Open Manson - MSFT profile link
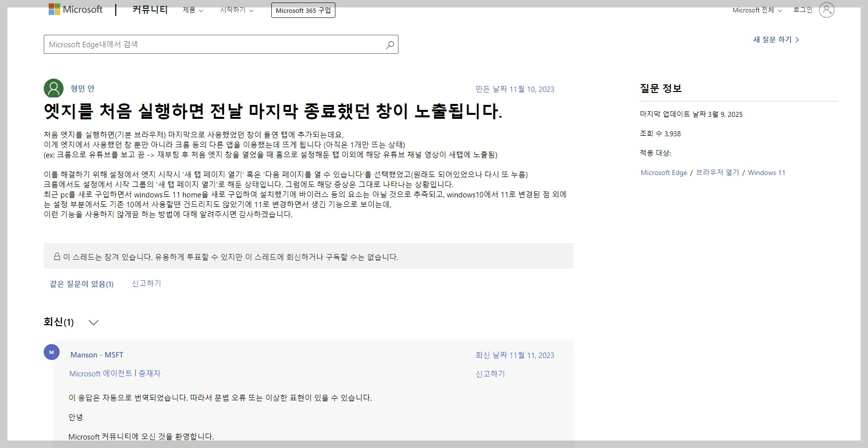Image resolution: width=868 pixels, height=448 pixels. point(97,355)
